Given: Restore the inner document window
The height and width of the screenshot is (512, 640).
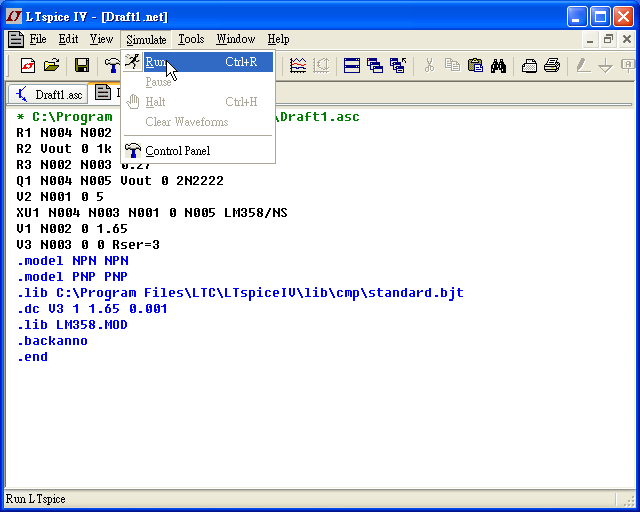Looking at the screenshot, I should point(608,39).
